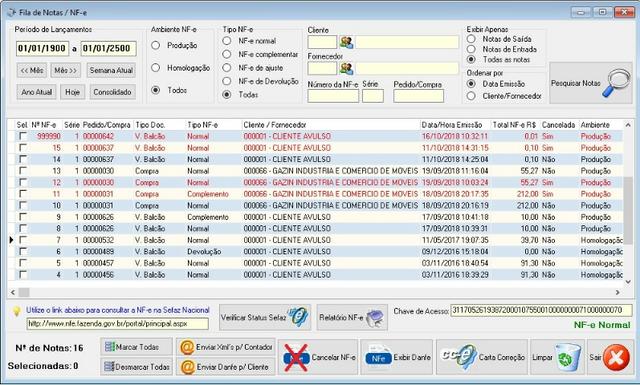Click Enviar Danfe p/ Cliente
Image resolution: width=640 pixels, height=385 pixels.
226,367
